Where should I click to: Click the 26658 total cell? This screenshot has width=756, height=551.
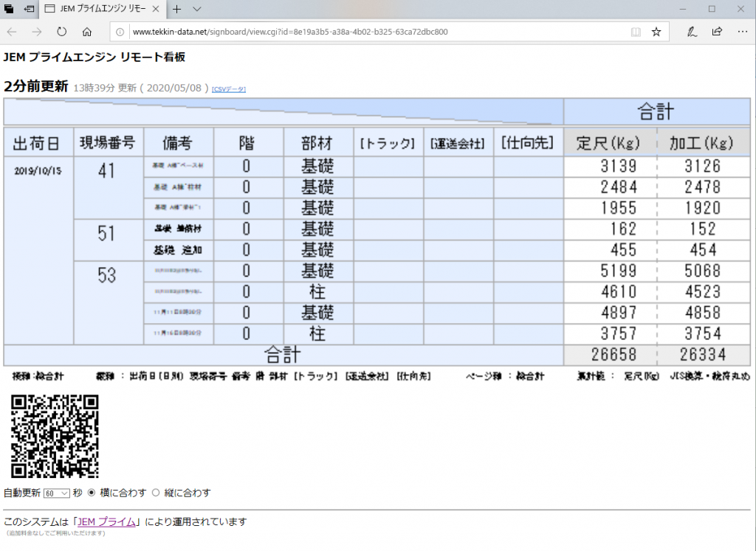pos(611,356)
